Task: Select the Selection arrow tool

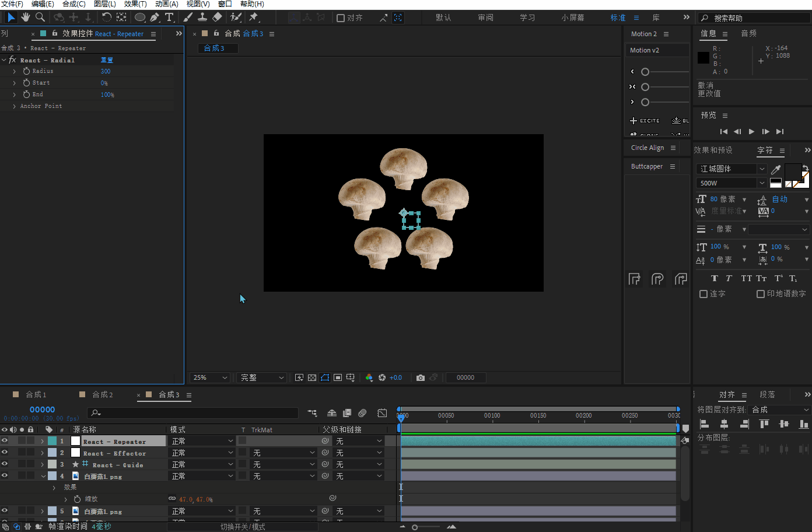Action: tap(11, 17)
